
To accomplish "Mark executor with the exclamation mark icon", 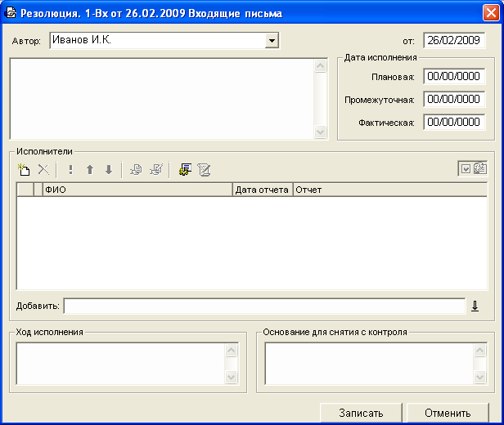I will [70, 169].
